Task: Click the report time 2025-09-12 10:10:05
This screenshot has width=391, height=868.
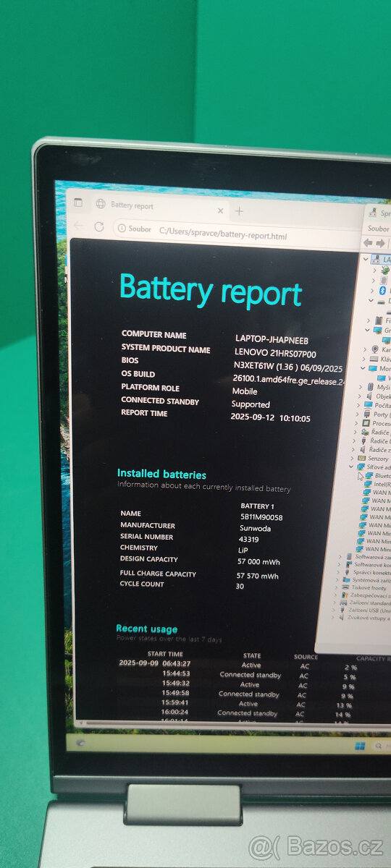Action: click(270, 418)
